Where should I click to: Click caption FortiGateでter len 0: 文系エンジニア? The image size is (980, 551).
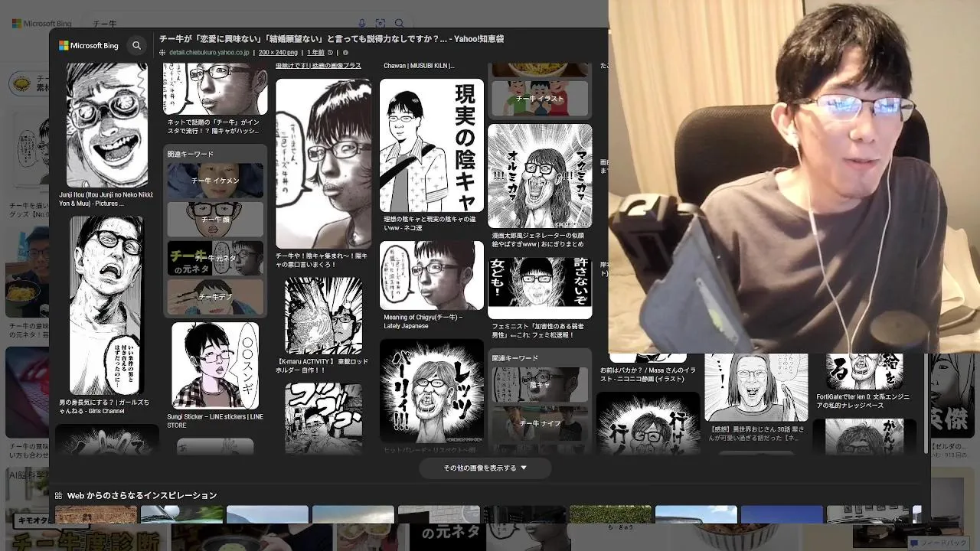[863, 401]
